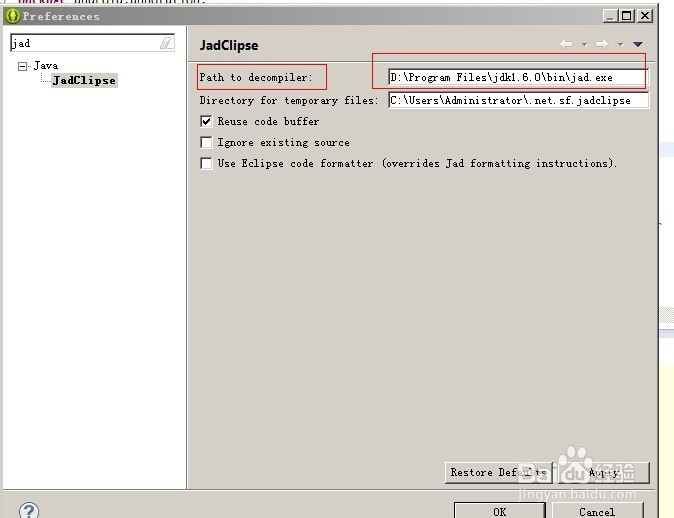Screen dimensions: 674x518
Task: Go back using the left arrow icon
Action: click(x=566, y=43)
